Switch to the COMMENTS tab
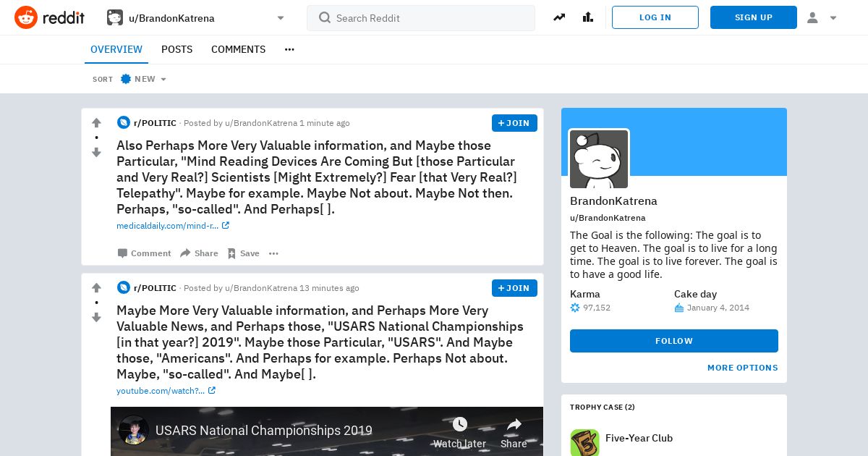Image resolution: width=868 pixels, height=456 pixels. coord(238,49)
